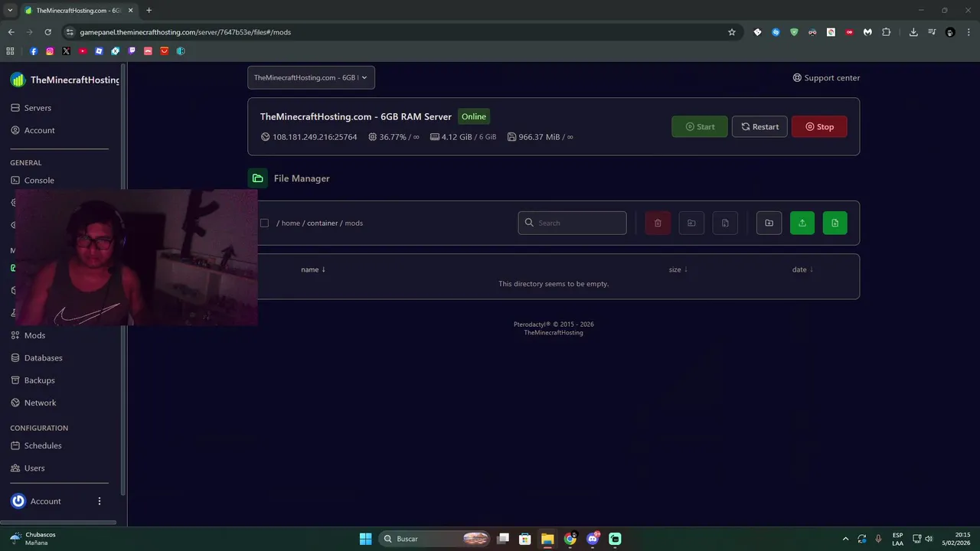Click the Restart server button
This screenshot has height=551, width=980.
[759, 127]
